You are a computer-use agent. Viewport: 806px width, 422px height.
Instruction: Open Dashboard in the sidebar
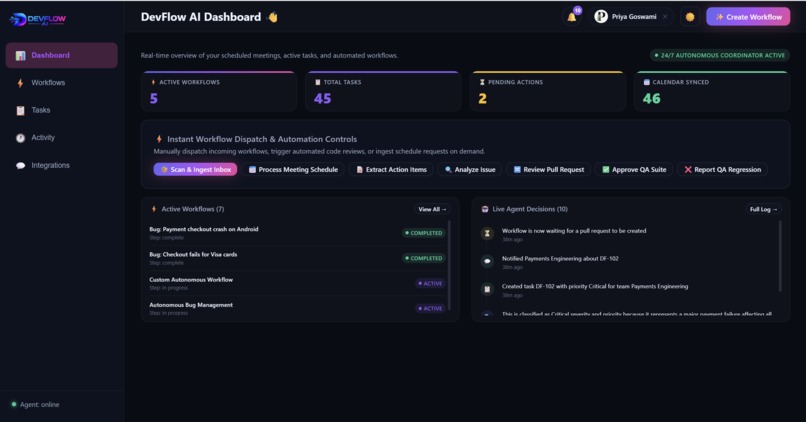coord(62,55)
